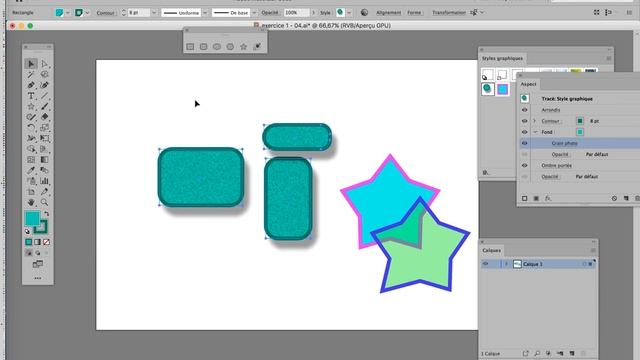Switch to Styles graphiques tab
The height and width of the screenshot is (360, 640).
click(x=502, y=58)
